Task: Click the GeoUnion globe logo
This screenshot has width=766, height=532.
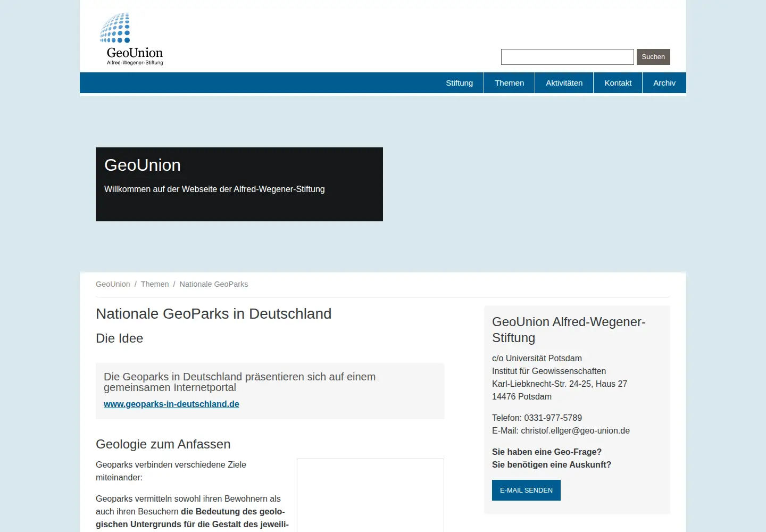Action: click(131, 39)
